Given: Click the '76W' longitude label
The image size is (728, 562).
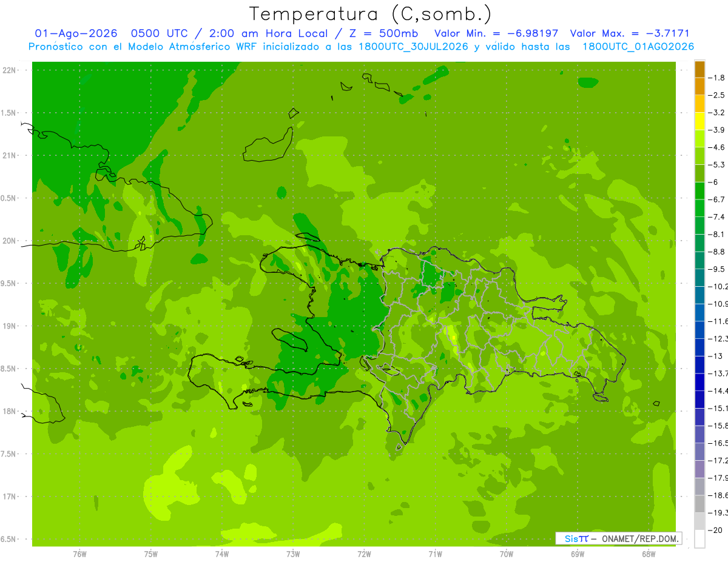Looking at the screenshot, I should (79, 554).
